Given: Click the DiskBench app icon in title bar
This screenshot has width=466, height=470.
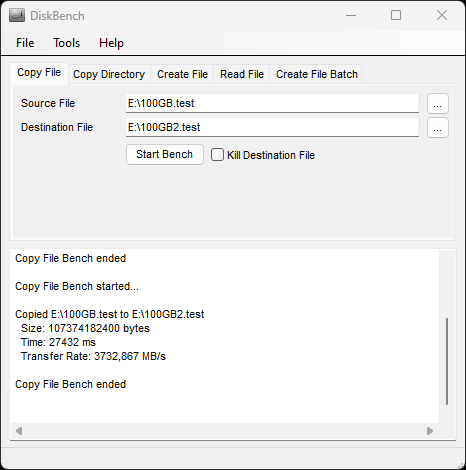Looking at the screenshot, I should [x=17, y=16].
